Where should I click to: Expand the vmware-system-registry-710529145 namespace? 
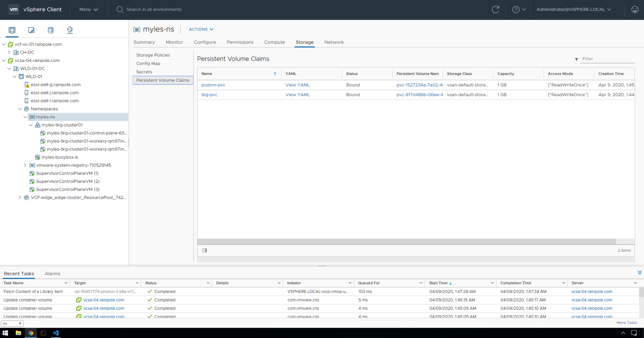click(x=25, y=165)
